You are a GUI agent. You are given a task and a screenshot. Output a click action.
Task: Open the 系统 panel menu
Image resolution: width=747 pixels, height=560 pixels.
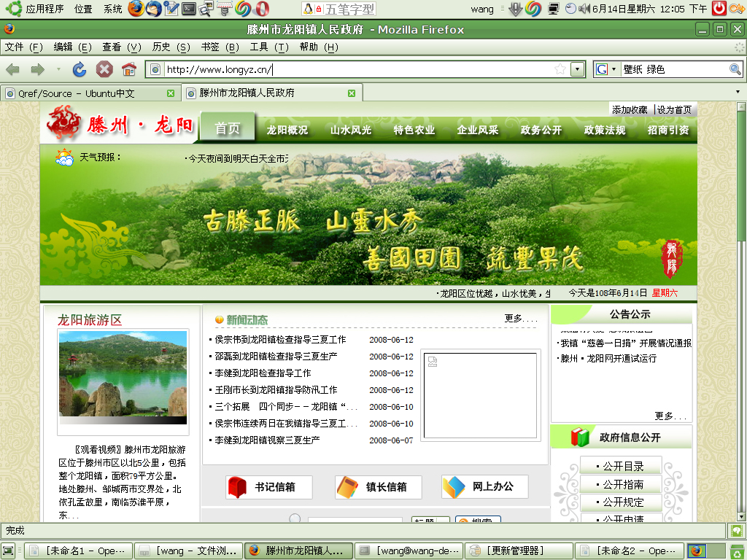[113, 9]
